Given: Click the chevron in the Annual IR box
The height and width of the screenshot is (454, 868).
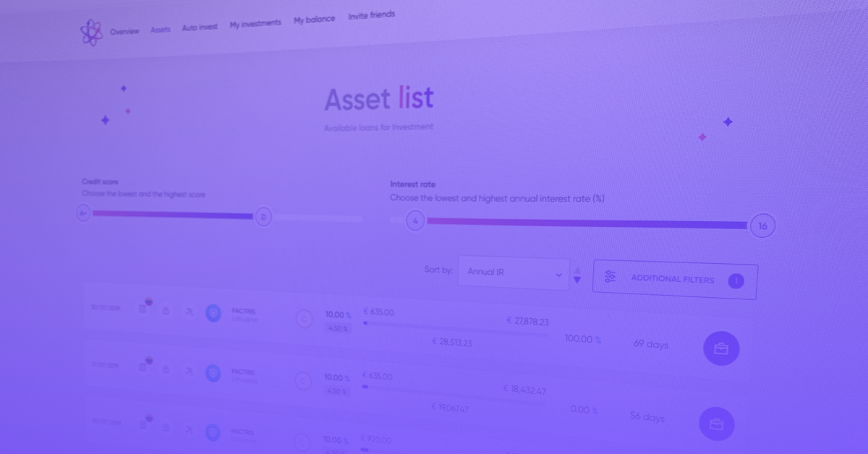Looking at the screenshot, I should click(x=558, y=275).
